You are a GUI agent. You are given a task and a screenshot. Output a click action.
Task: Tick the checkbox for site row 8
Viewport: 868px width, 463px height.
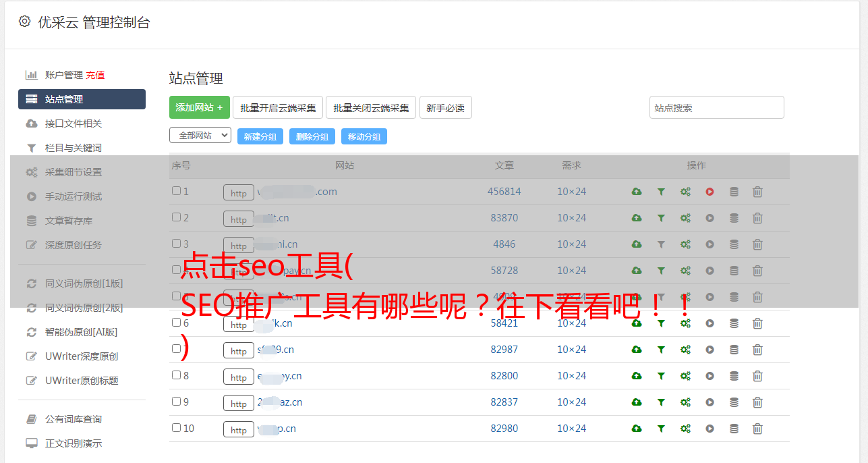click(176, 375)
